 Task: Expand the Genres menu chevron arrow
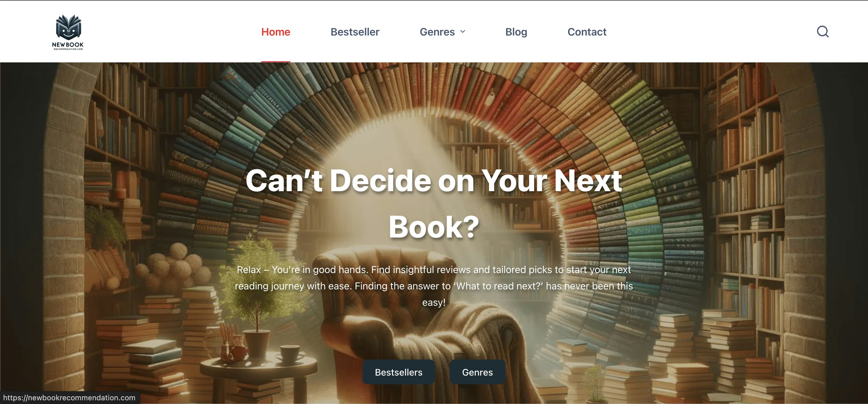point(463,32)
